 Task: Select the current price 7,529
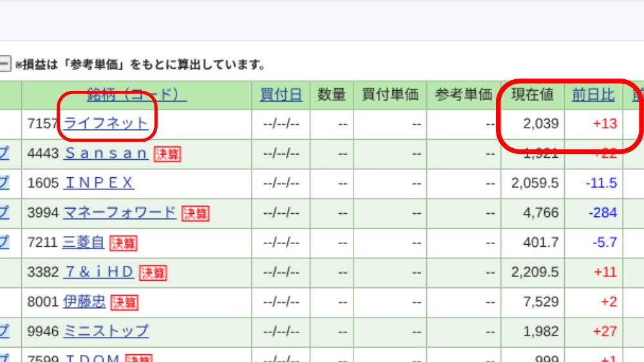[541, 301]
